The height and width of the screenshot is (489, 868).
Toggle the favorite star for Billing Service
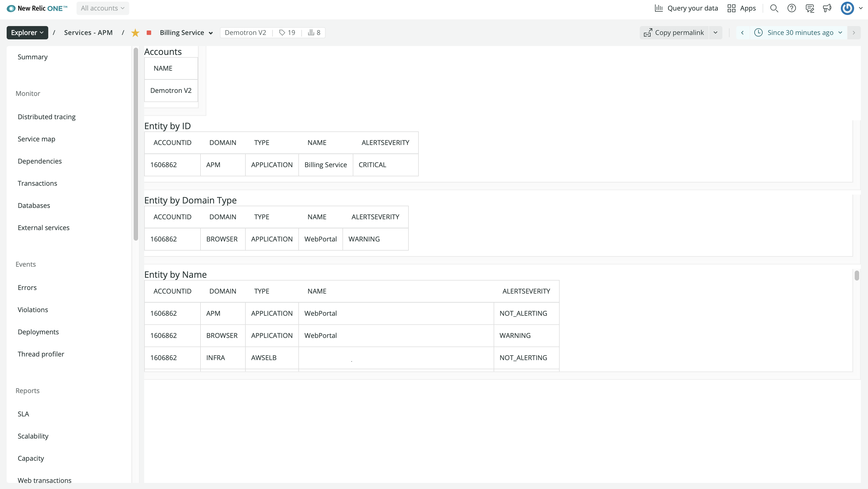(135, 33)
